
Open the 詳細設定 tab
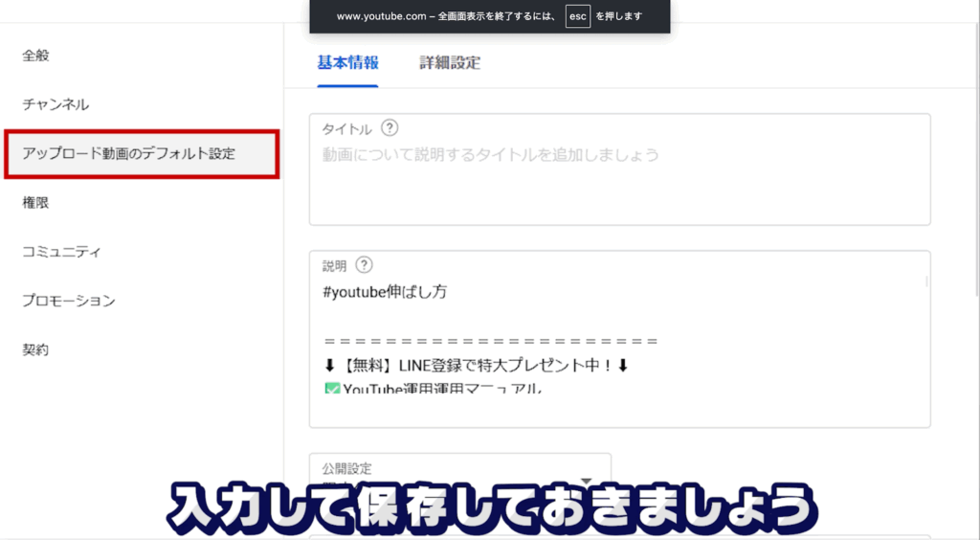tap(450, 63)
